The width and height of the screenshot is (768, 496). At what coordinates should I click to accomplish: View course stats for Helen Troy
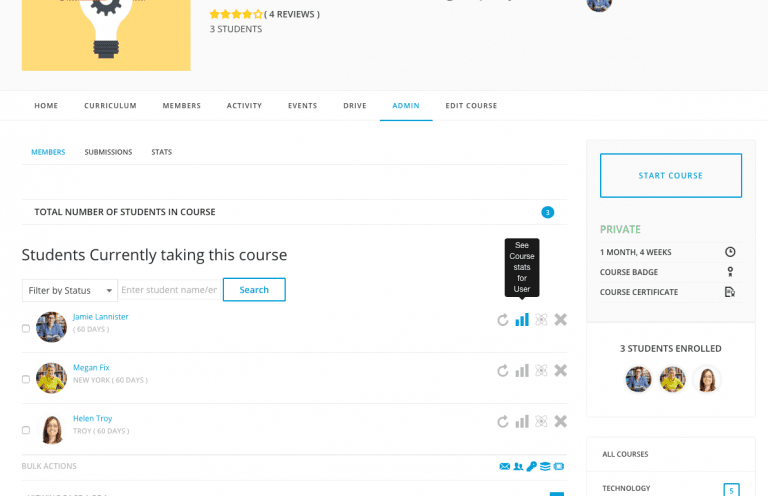[521, 422]
